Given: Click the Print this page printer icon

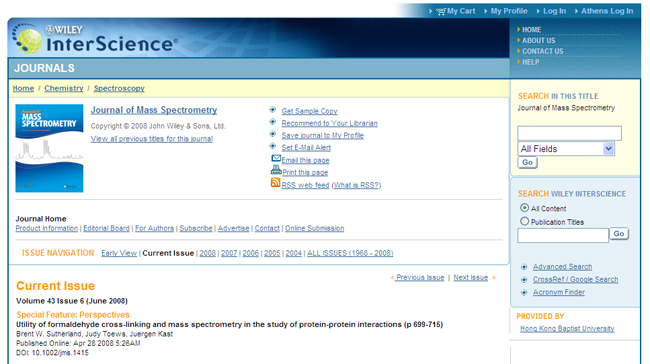Looking at the screenshot, I should (276, 170).
